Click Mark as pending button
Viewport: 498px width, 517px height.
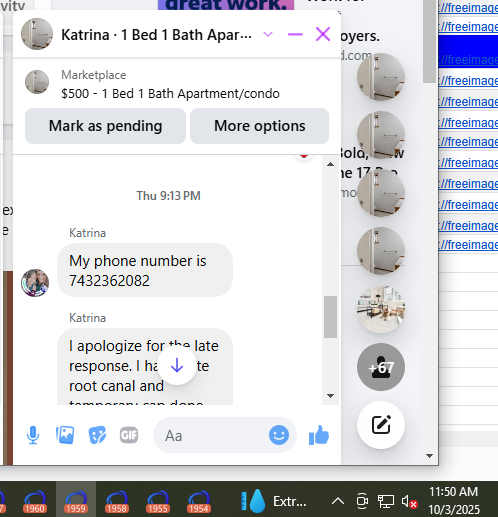(105, 126)
